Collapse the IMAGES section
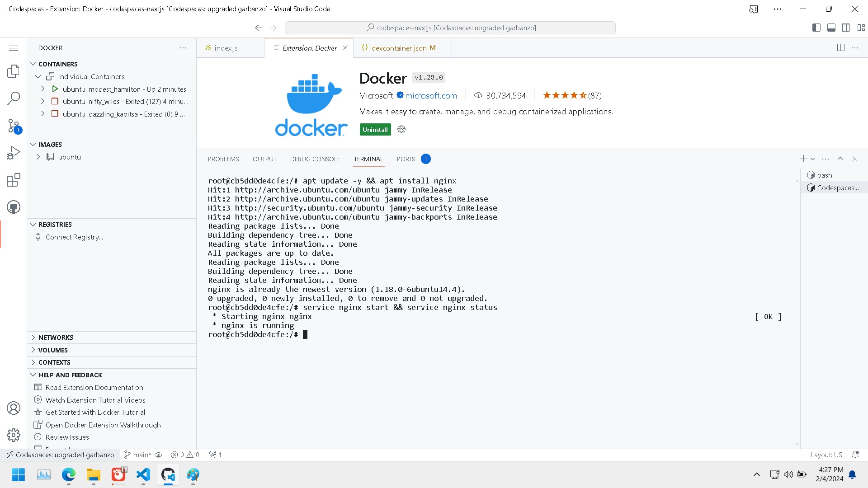Image resolution: width=868 pixels, height=488 pixels. (x=33, y=145)
